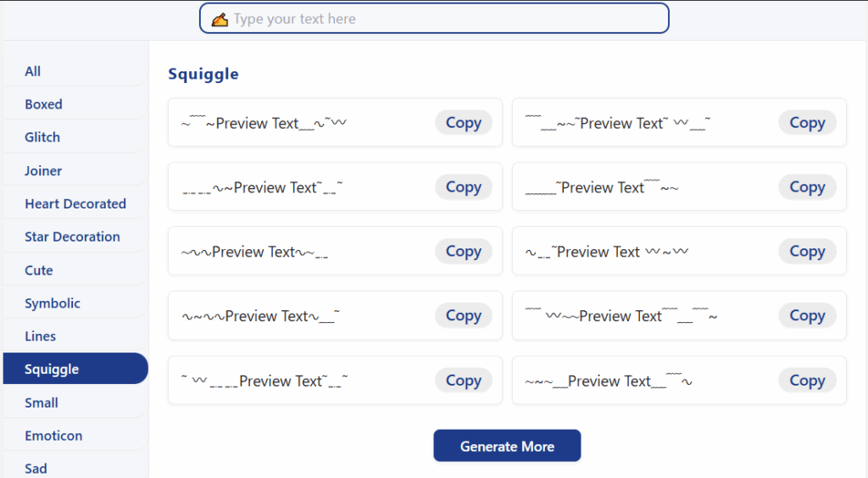Copy the top right-column squiggle style
The height and width of the screenshot is (478, 868).
pos(807,123)
